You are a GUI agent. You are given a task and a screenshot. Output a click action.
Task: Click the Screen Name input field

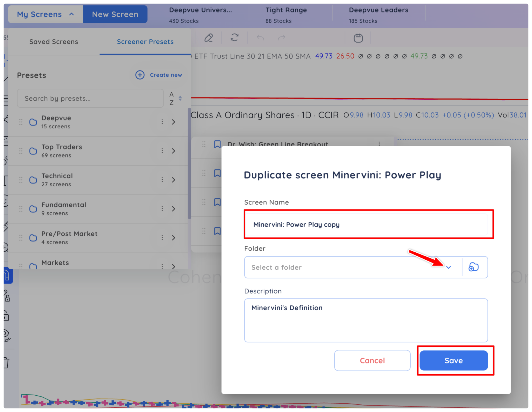pos(366,225)
